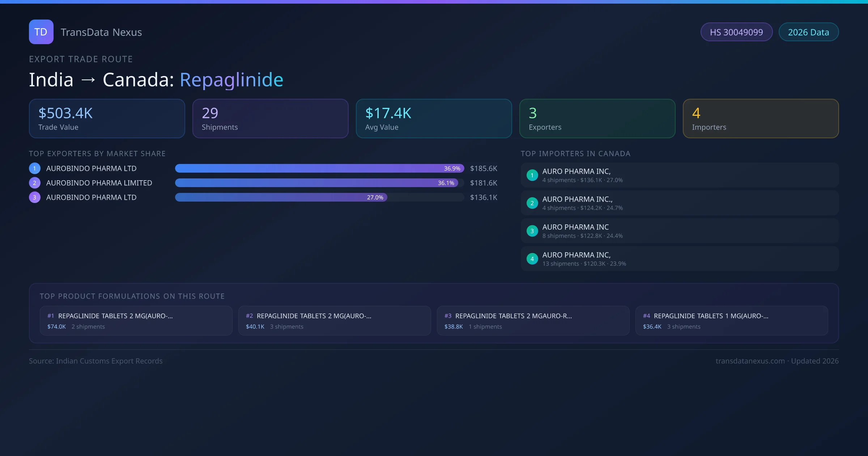This screenshot has width=868, height=456.
Task: Click exporter rank 2 circle icon
Action: point(34,183)
